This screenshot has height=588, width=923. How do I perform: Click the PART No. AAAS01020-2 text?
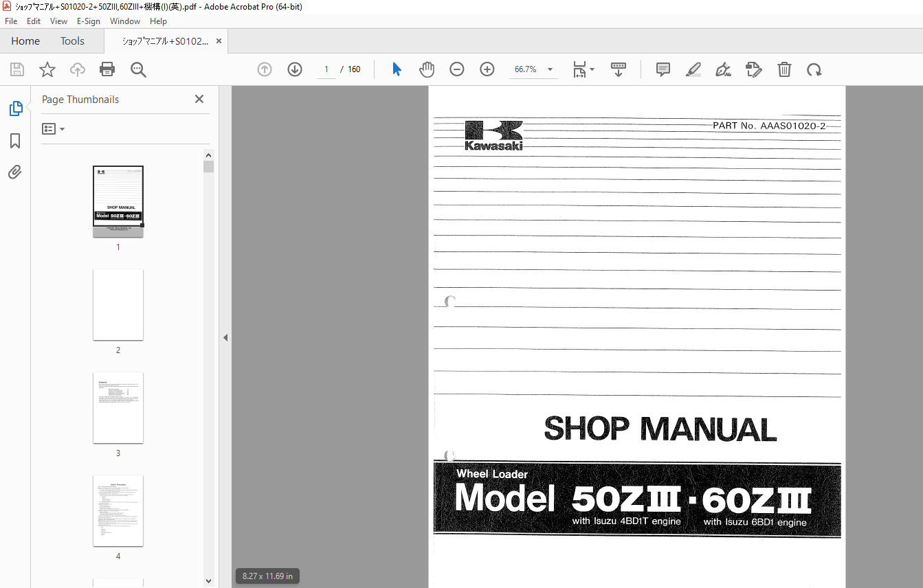pos(769,126)
